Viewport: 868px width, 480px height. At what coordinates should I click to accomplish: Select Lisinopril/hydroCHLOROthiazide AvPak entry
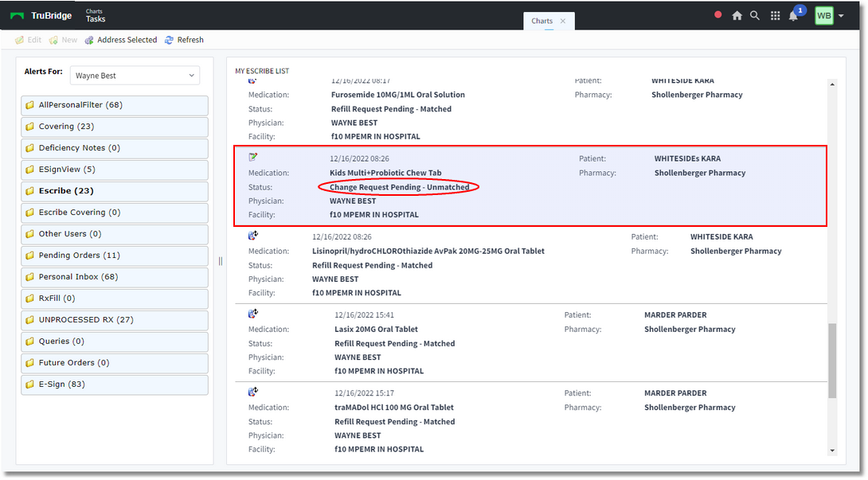click(428, 251)
